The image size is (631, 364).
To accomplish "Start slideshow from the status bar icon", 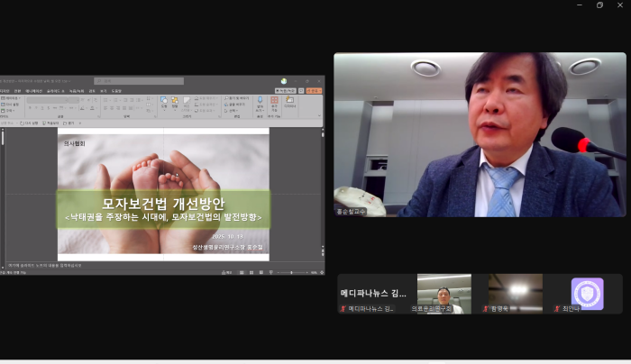I will (x=270, y=271).
